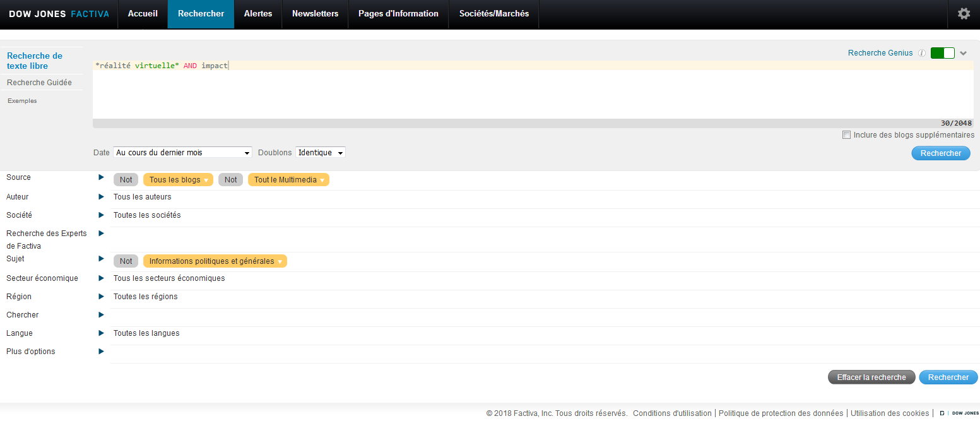Open the Date range dropdown

pyautogui.click(x=182, y=153)
